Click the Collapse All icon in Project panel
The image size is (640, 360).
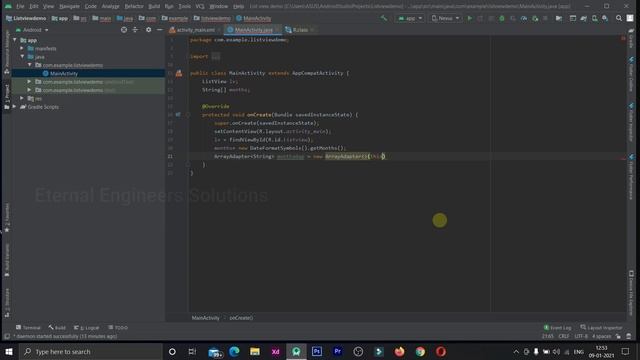[x=135, y=30]
